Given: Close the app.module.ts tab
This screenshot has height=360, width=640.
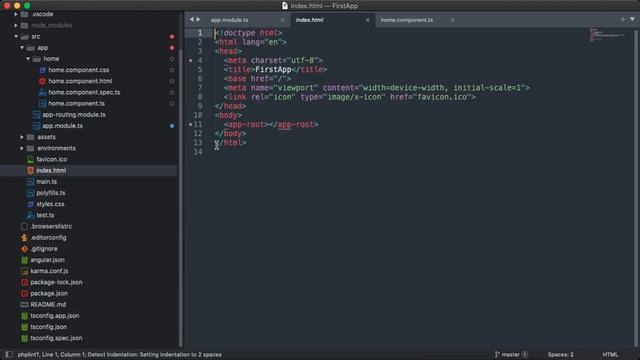Looking at the screenshot, I should coord(282,20).
